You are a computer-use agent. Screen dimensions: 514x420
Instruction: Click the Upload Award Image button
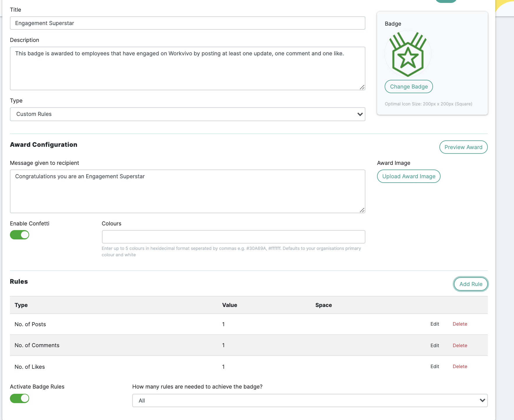409,176
